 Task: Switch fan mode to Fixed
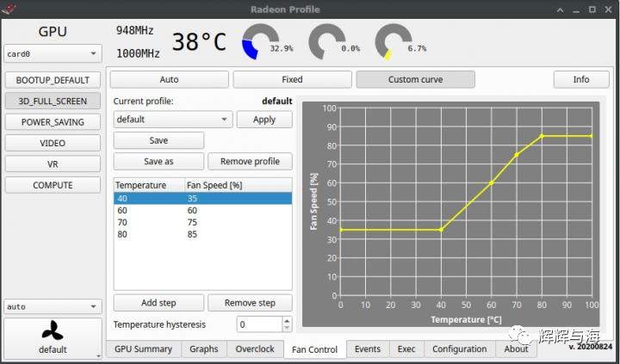pos(292,79)
